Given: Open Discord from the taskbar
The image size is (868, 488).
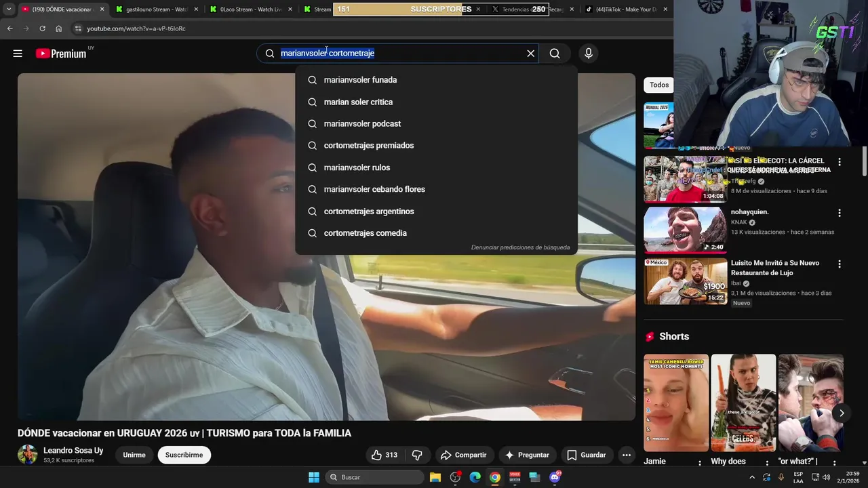Looking at the screenshot, I should 555,477.
